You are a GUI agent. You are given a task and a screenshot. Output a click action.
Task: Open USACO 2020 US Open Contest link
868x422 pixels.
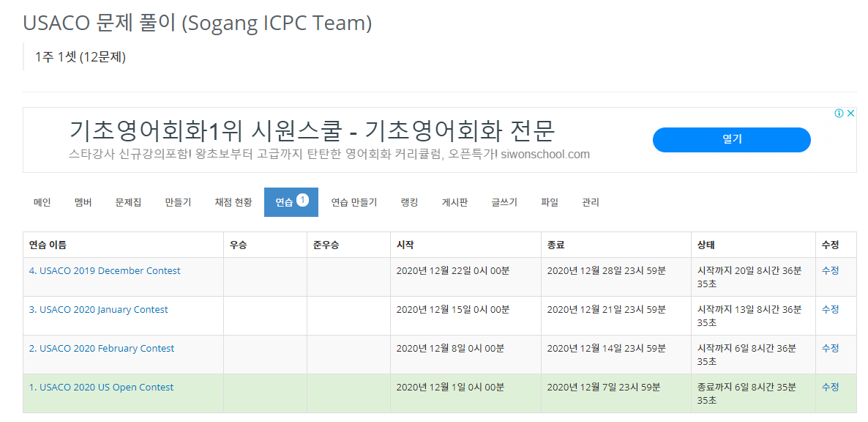tap(101, 387)
